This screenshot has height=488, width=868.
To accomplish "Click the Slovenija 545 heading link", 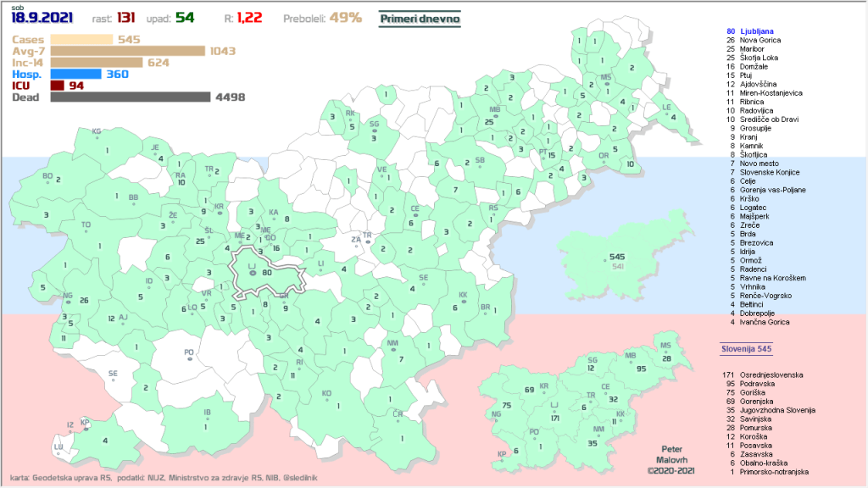I will 746,348.
